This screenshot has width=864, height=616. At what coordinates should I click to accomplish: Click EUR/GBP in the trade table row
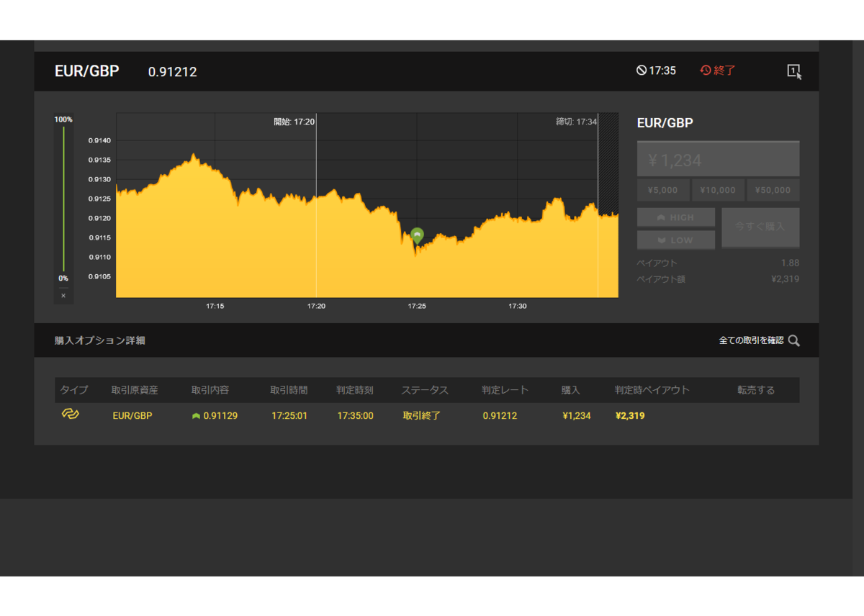click(132, 416)
